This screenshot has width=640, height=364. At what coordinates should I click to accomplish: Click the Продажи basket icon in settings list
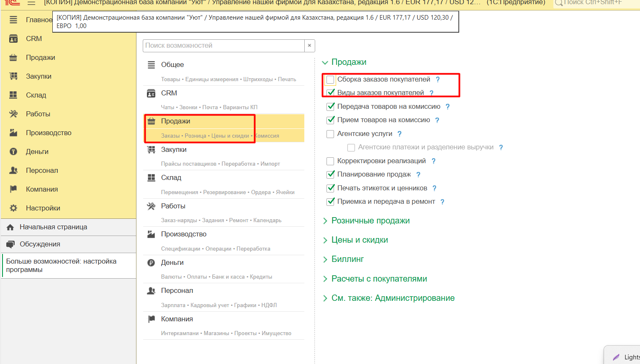pos(151,121)
